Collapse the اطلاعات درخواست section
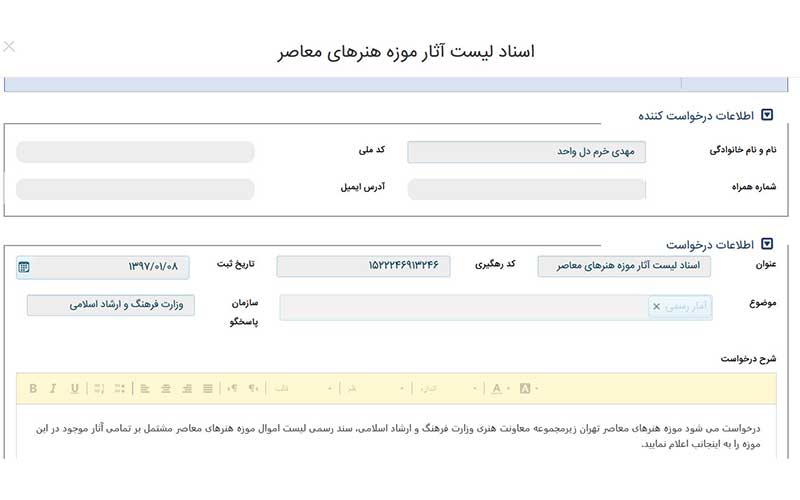 point(767,243)
